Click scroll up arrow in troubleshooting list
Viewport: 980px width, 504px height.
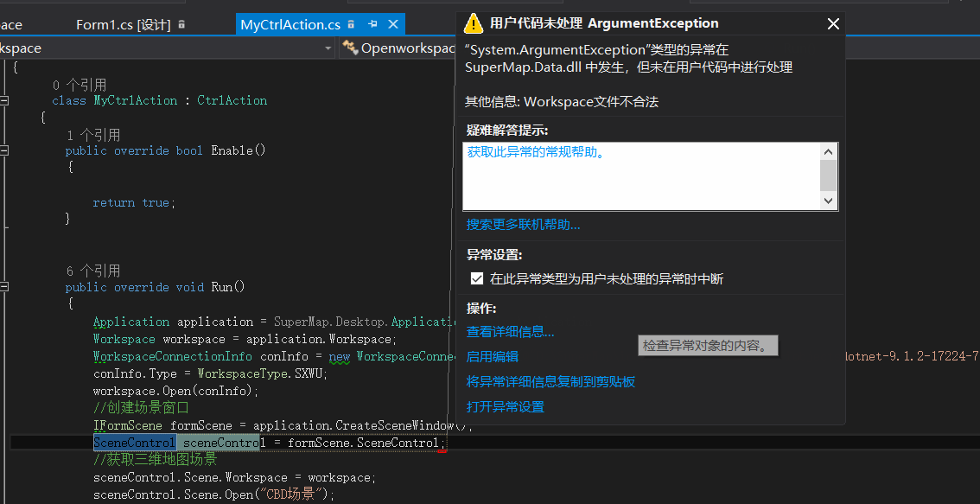coord(828,152)
